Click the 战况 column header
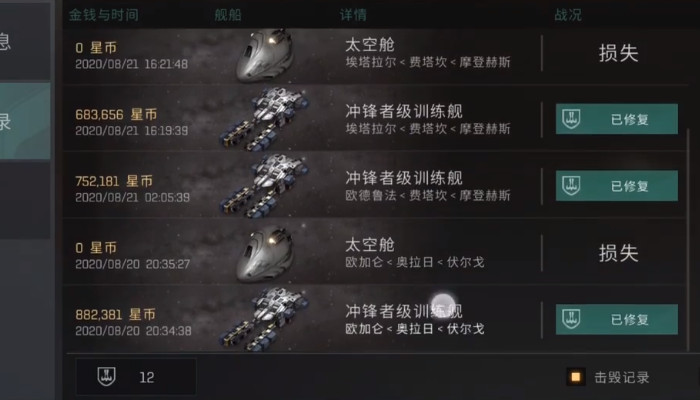This screenshot has width=700, height=400. pos(568,15)
